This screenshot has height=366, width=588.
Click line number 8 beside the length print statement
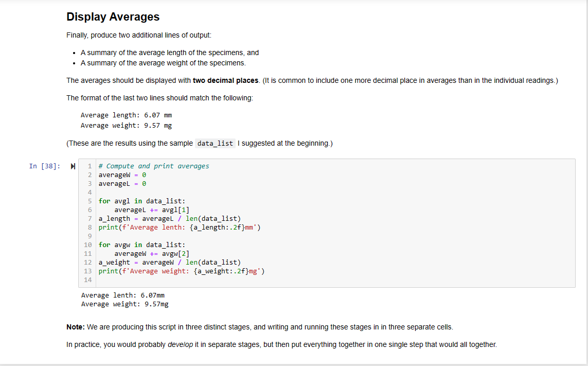[x=89, y=227]
